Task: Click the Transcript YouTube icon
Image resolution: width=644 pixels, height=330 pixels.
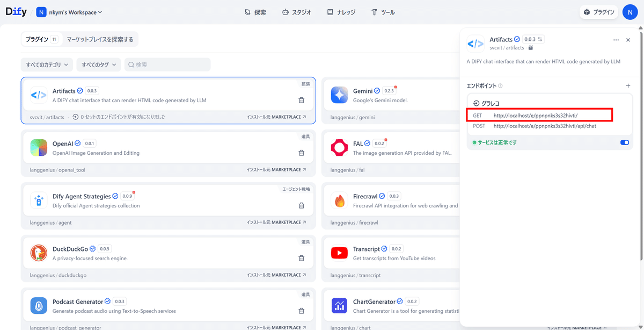Action: 339,253
